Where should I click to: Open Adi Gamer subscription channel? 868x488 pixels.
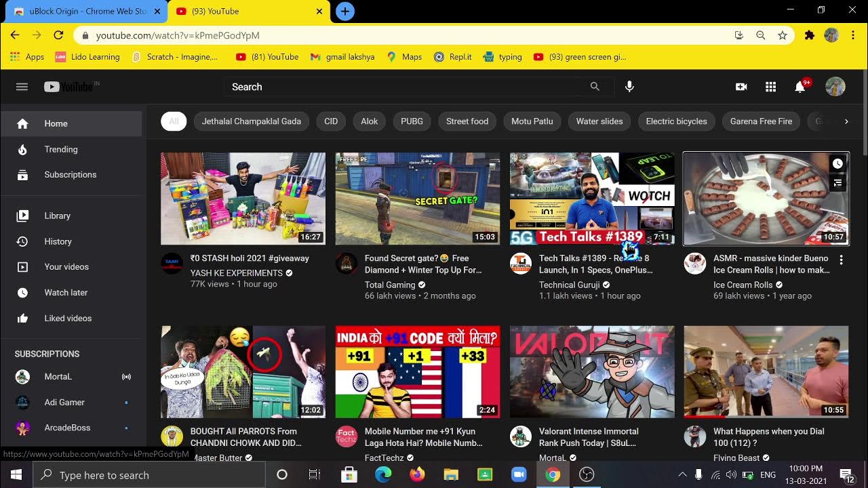(71, 403)
